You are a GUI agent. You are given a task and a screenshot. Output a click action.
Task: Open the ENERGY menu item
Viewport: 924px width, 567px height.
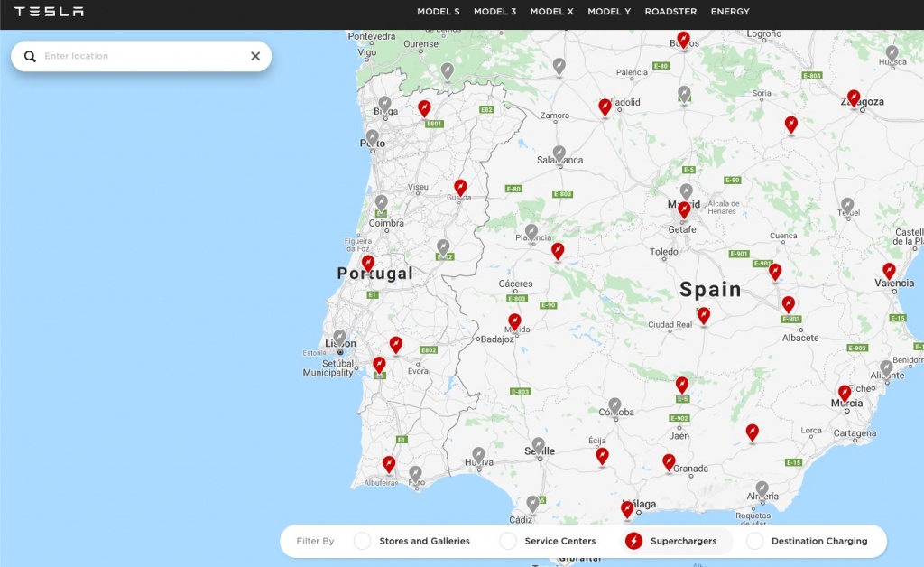(x=730, y=11)
